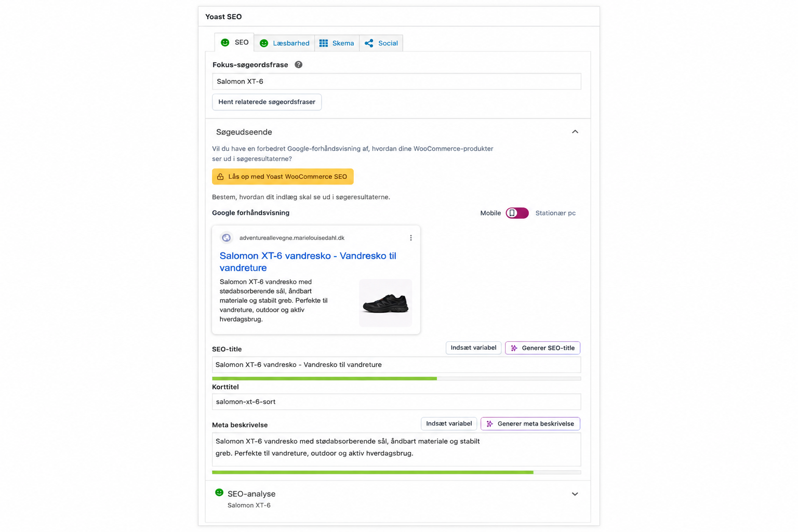Image resolution: width=798 pixels, height=532 pixels.
Task: Click the Fokus-søgeordsfrase input field
Action: (396, 82)
